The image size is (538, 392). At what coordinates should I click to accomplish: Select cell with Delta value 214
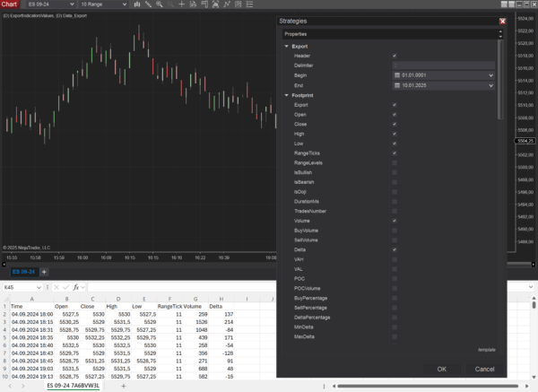point(221,322)
